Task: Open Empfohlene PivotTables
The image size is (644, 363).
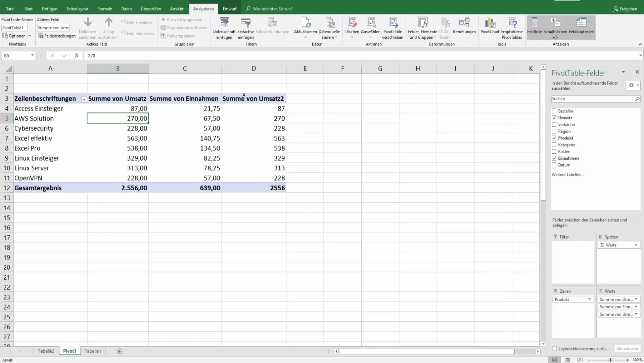Action: click(512, 28)
